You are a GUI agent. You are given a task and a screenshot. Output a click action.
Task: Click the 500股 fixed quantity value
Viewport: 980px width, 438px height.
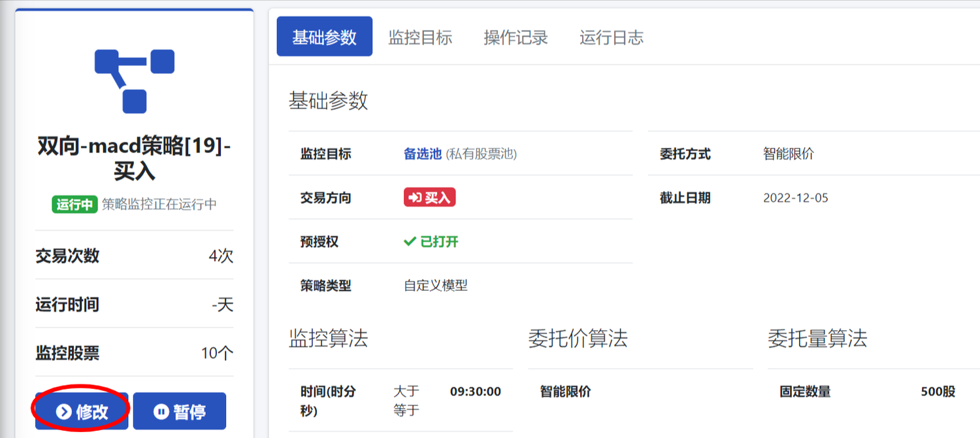click(938, 392)
